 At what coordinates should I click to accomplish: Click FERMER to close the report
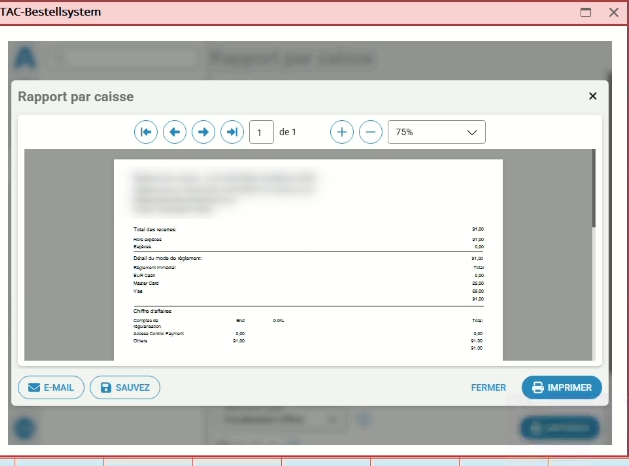tap(488, 388)
